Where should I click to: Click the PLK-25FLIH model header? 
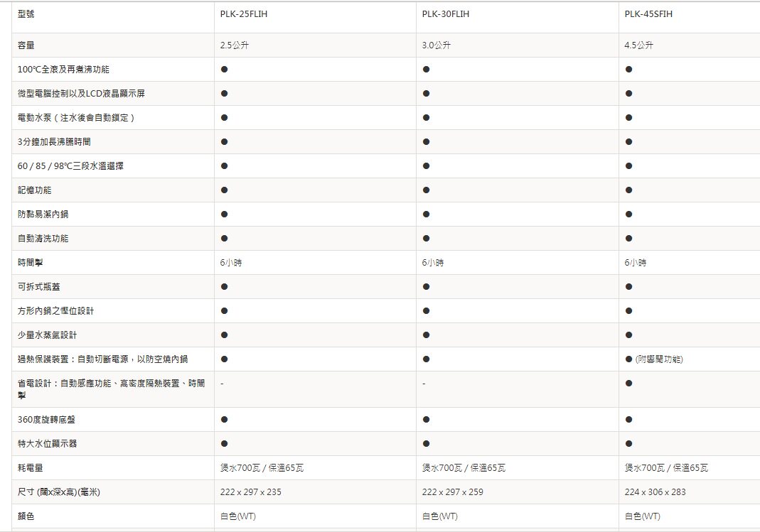pyautogui.click(x=244, y=14)
